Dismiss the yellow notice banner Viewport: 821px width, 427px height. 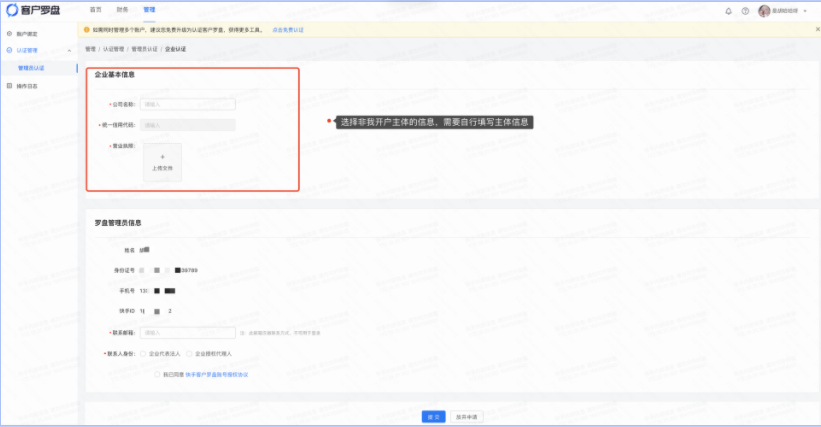point(817,29)
